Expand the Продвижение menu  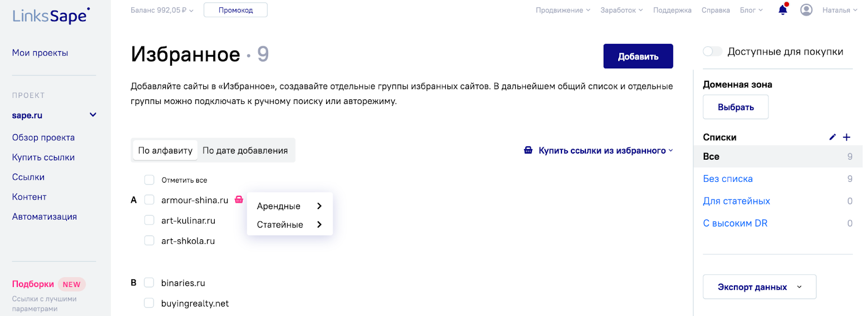tap(563, 10)
